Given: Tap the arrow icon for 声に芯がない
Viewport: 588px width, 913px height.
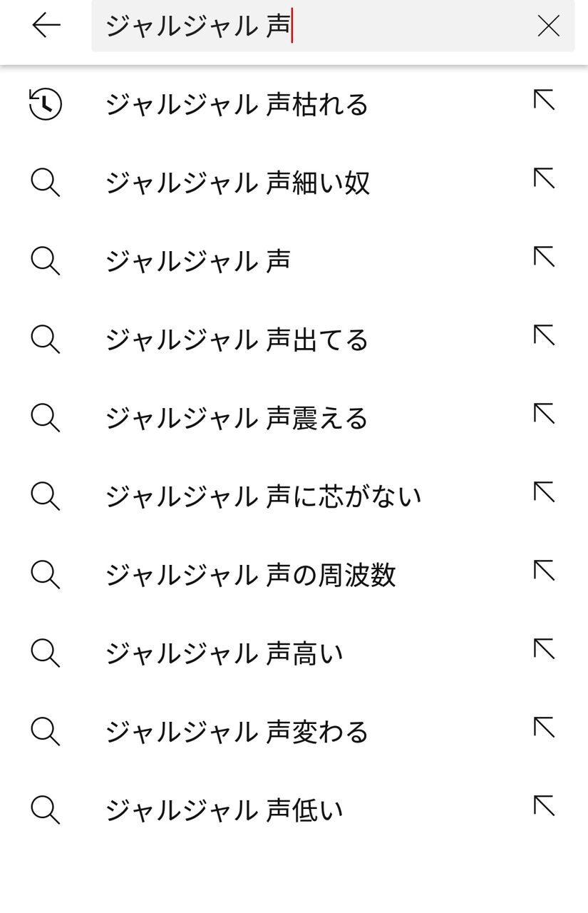Looking at the screenshot, I should click(544, 493).
